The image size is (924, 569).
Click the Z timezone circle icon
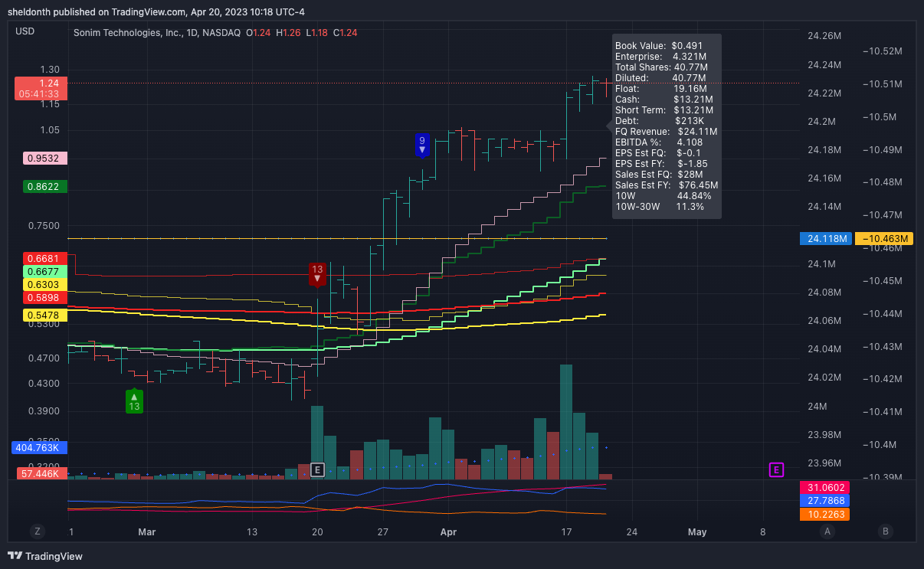(36, 531)
